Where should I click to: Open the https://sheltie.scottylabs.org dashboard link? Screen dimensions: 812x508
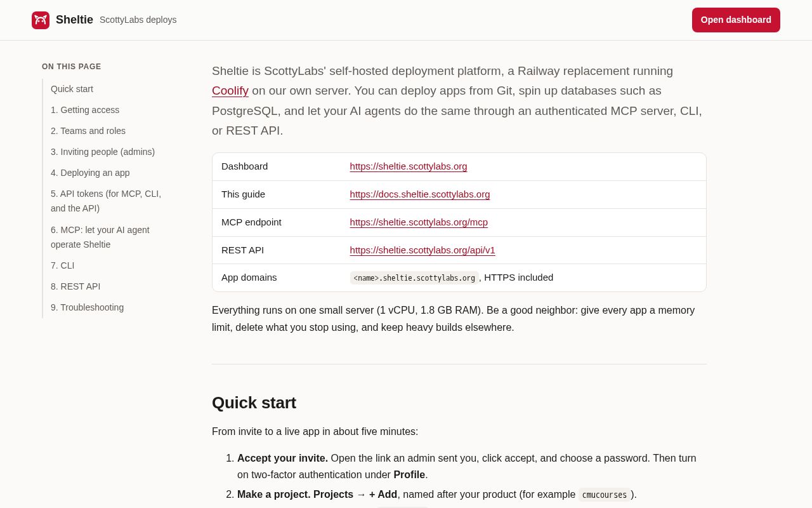tap(409, 166)
